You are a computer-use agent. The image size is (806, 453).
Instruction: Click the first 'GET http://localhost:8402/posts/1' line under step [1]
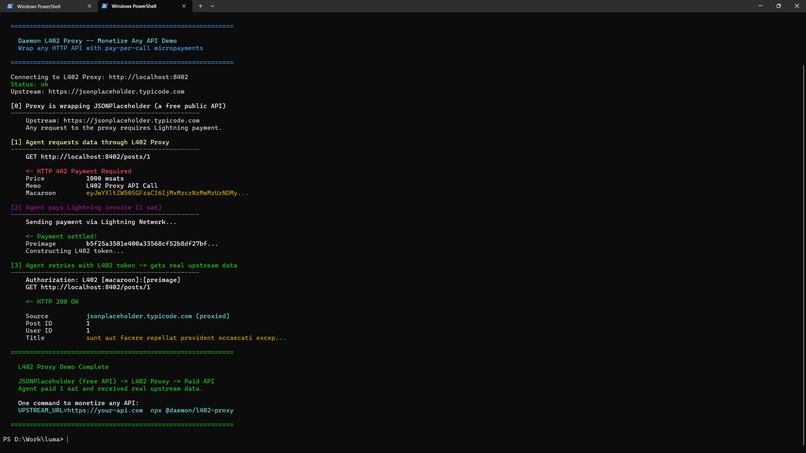[88, 156]
